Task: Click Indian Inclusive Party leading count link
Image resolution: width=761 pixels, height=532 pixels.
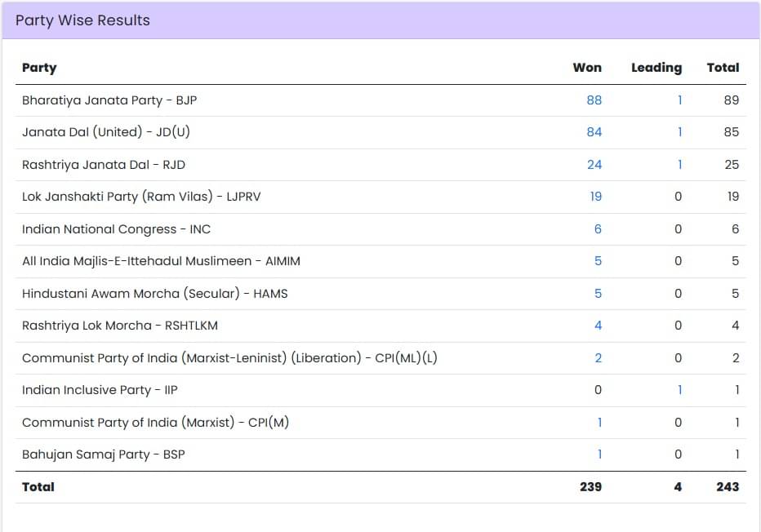Action: click(x=679, y=390)
